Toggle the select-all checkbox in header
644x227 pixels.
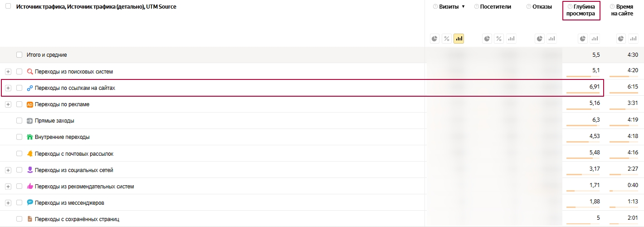pyautogui.click(x=8, y=6)
